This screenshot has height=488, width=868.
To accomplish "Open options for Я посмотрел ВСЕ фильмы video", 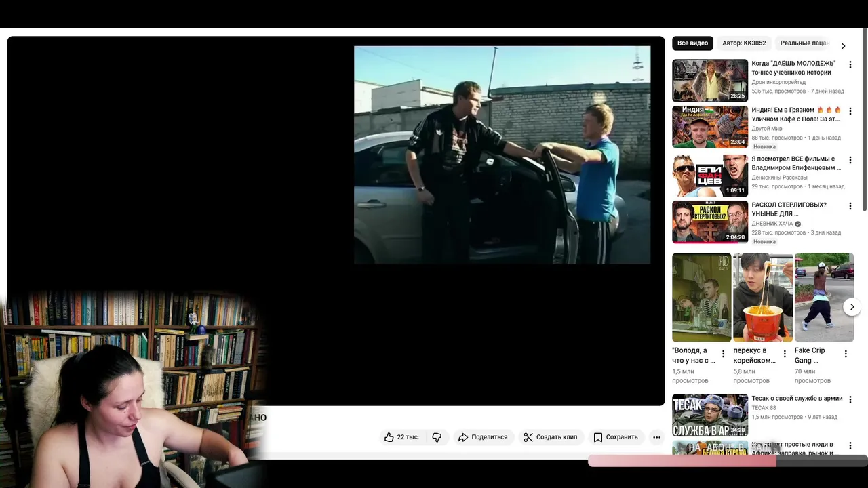I will pyautogui.click(x=850, y=160).
